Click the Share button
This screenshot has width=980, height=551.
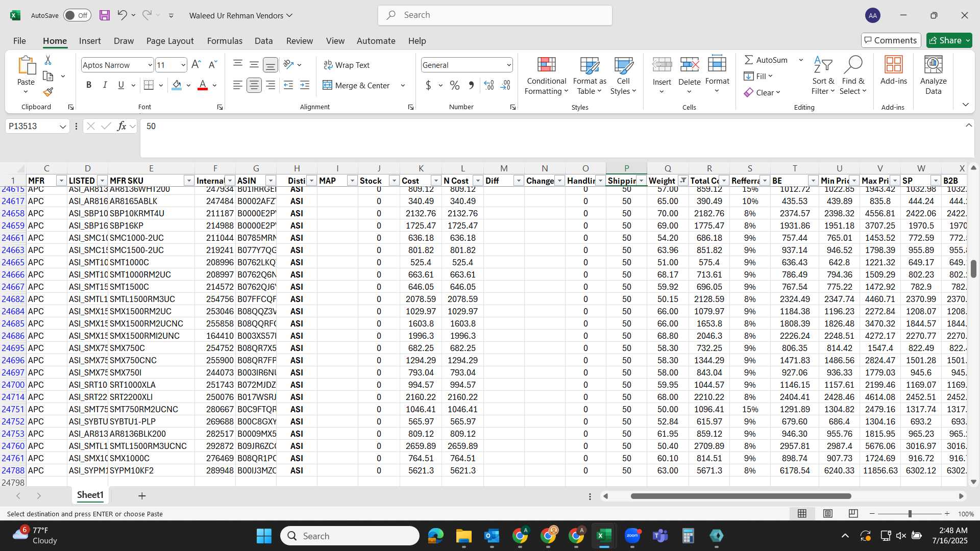point(949,40)
